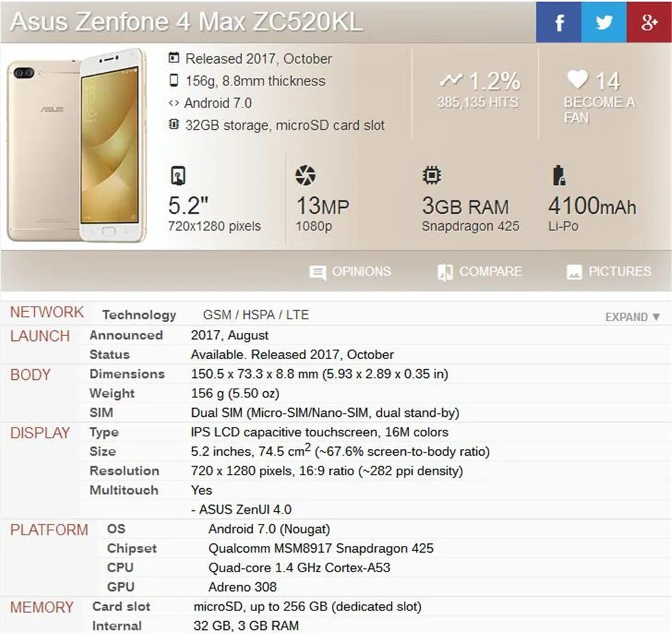672x634 pixels.
Task: Open the DISPLAY section heading
Action: click(40, 433)
